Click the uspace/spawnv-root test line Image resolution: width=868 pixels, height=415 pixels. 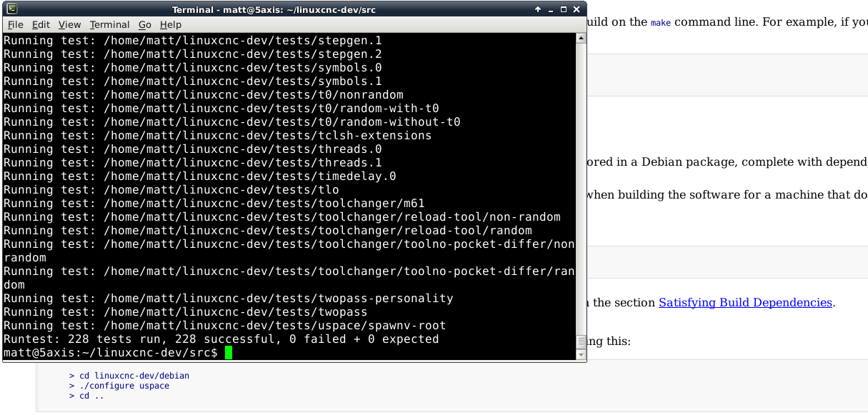pos(225,325)
